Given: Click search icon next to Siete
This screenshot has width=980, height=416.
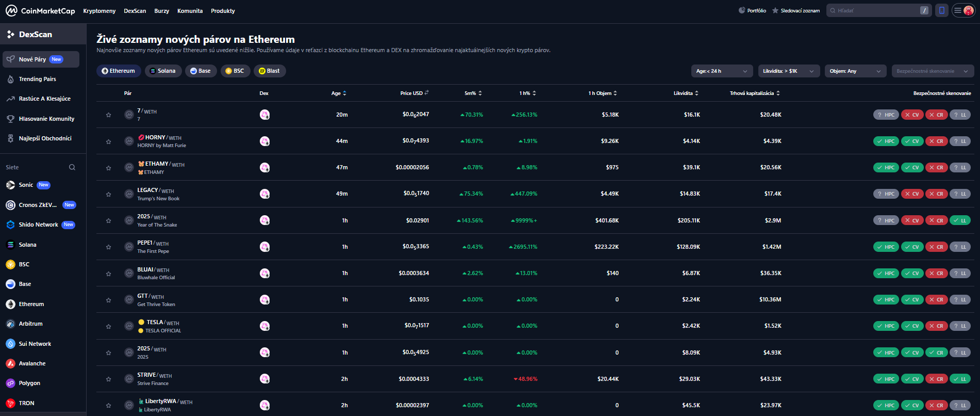Looking at the screenshot, I should [x=72, y=167].
